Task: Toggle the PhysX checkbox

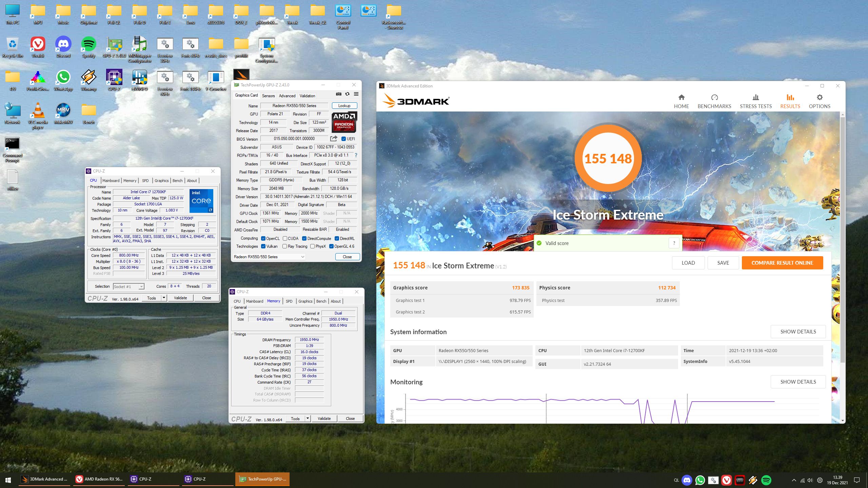Action: [312, 246]
